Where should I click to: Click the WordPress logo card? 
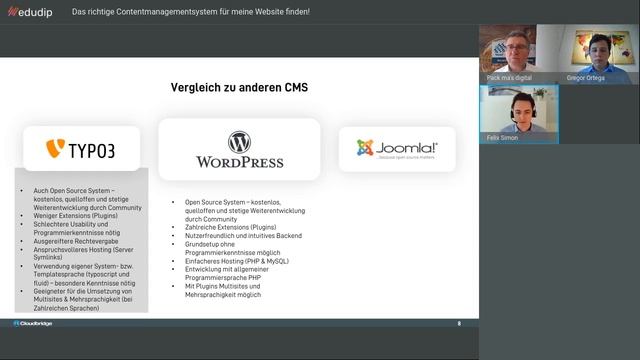click(239, 149)
